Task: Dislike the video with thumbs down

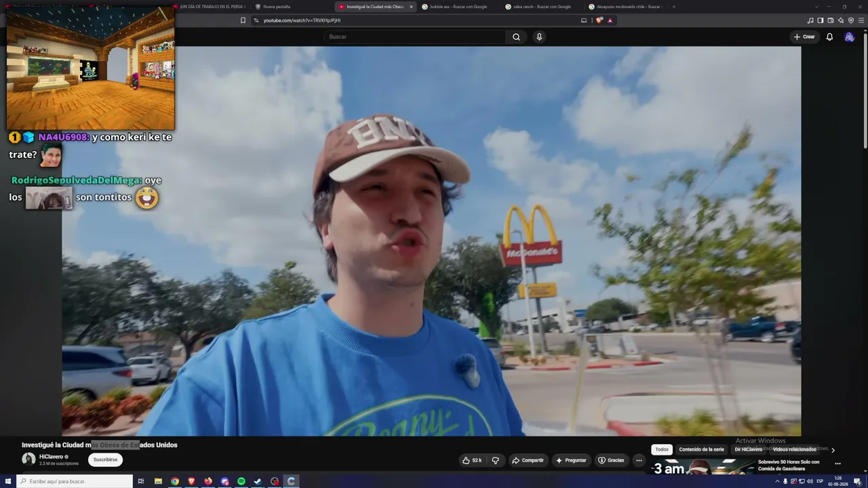Action: click(495, 460)
